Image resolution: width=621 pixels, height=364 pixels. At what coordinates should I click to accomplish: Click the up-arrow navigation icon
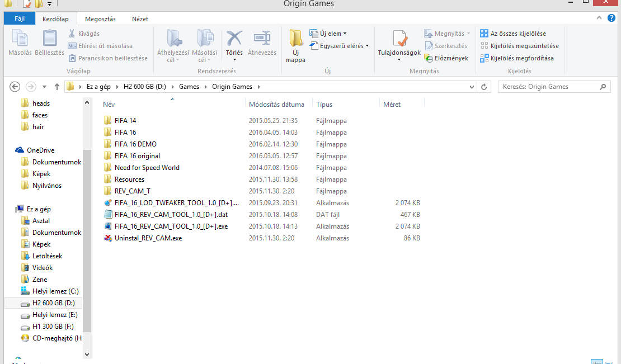click(57, 87)
